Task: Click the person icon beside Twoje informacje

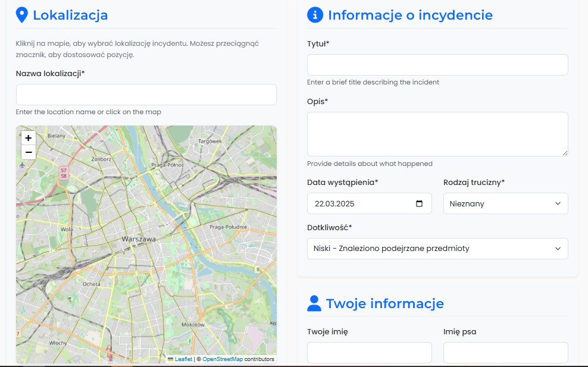Action: 314,303
